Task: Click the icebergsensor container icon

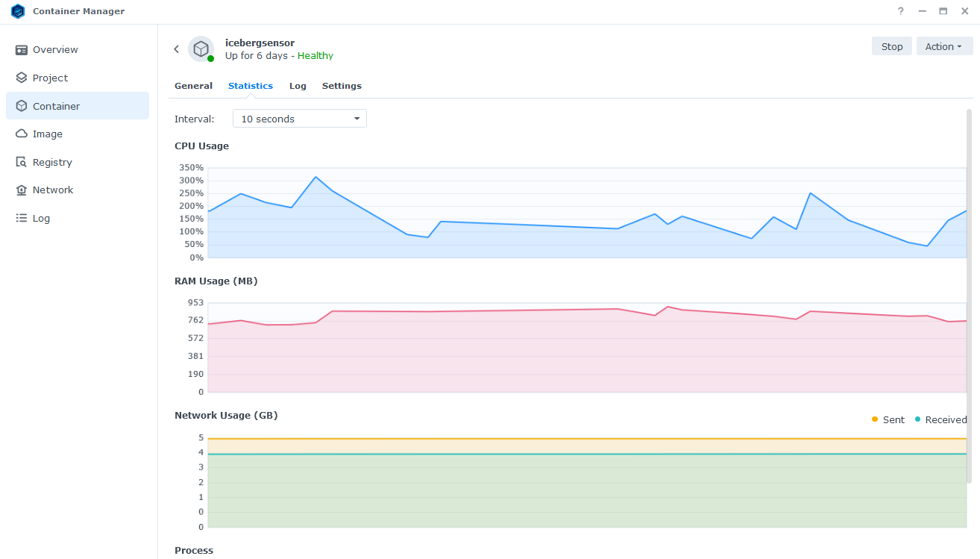Action: point(201,49)
